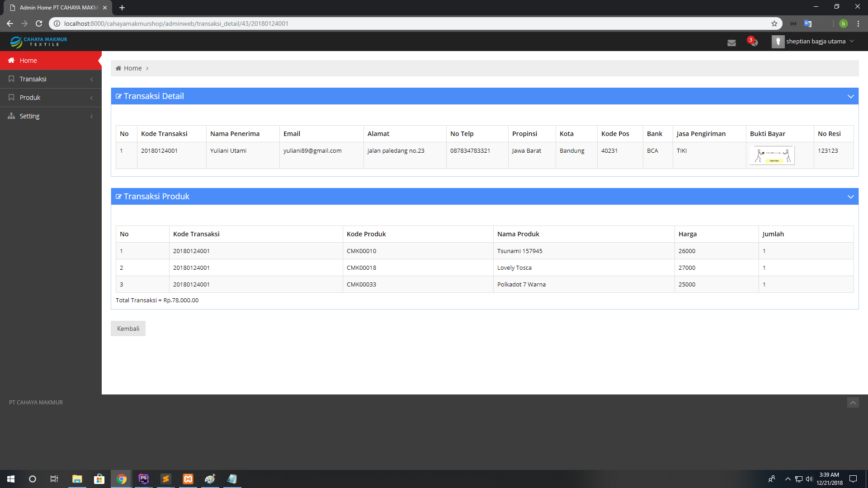Open the Bukti Bayar payment proof thumbnail
868x488 pixels.
click(772, 155)
